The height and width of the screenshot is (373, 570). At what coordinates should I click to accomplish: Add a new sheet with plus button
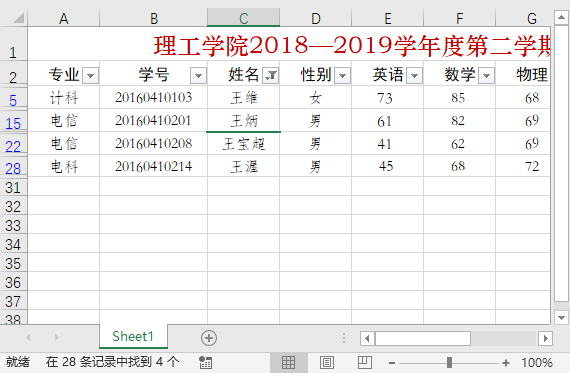[x=209, y=338]
